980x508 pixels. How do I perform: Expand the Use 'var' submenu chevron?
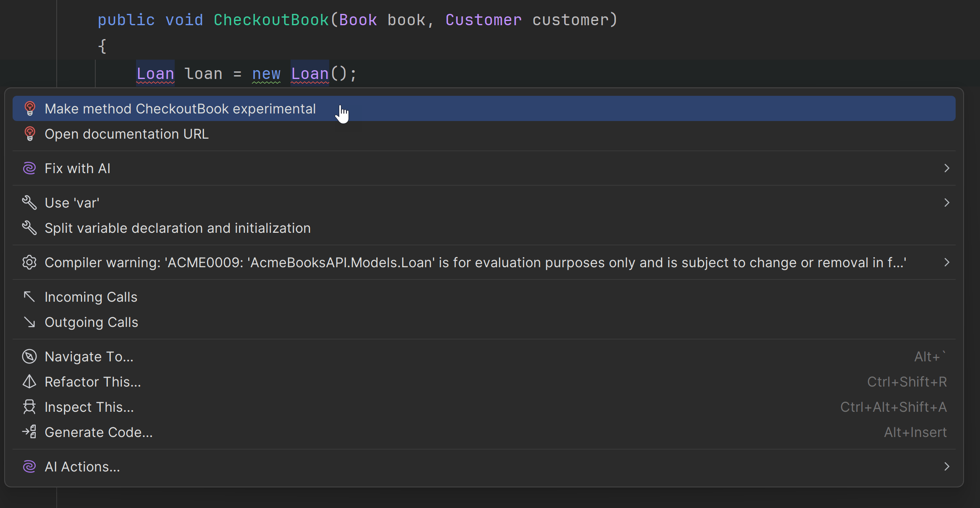946,203
